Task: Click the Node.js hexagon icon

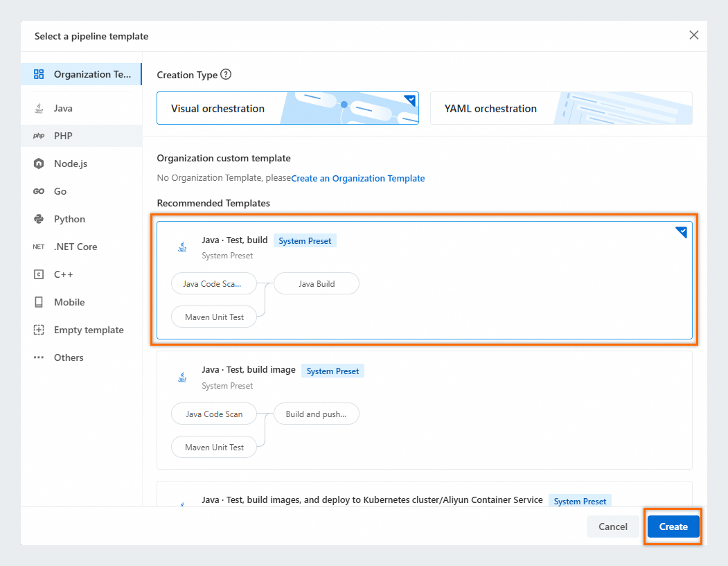Action: [x=39, y=164]
